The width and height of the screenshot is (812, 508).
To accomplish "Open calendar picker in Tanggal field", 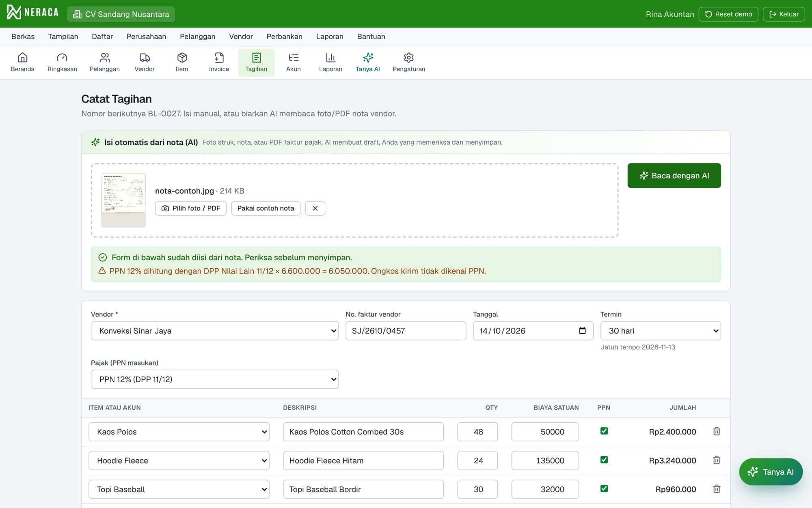I will (x=582, y=331).
